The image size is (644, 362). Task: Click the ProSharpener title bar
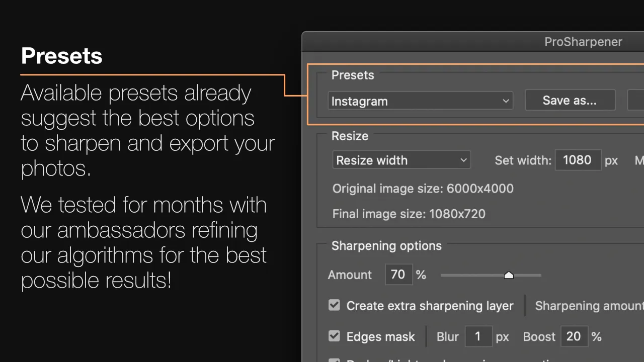pos(583,42)
